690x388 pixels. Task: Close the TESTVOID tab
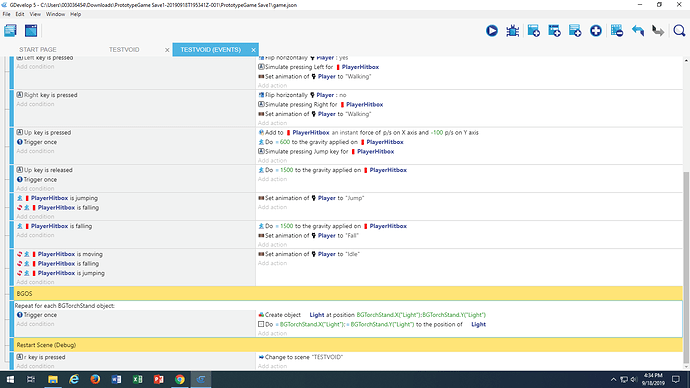pyautogui.click(x=167, y=50)
